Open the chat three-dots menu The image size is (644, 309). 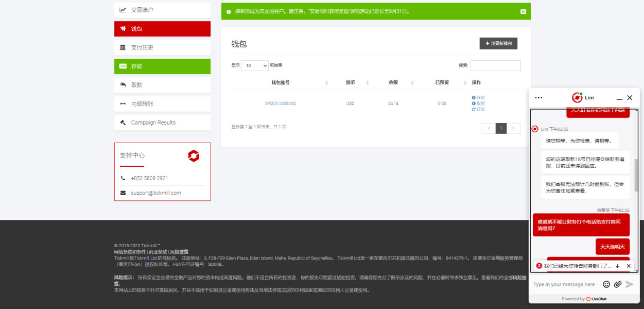point(538,97)
